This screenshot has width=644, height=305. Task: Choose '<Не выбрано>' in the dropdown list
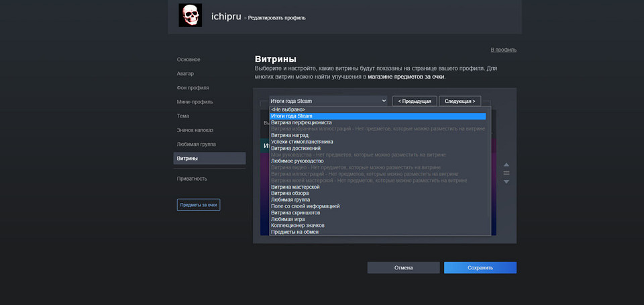point(378,110)
